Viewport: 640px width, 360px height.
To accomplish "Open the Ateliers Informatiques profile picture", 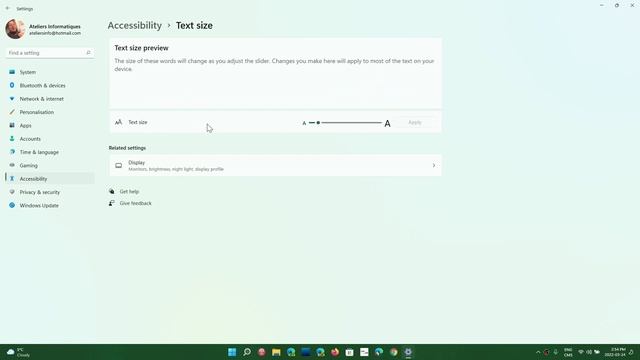I will pyautogui.click(x=15, y=29).
